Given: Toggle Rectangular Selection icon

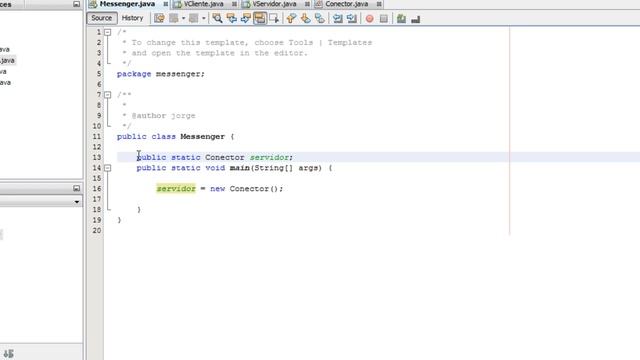Looking at the screenshot, I should pos(274,18).
